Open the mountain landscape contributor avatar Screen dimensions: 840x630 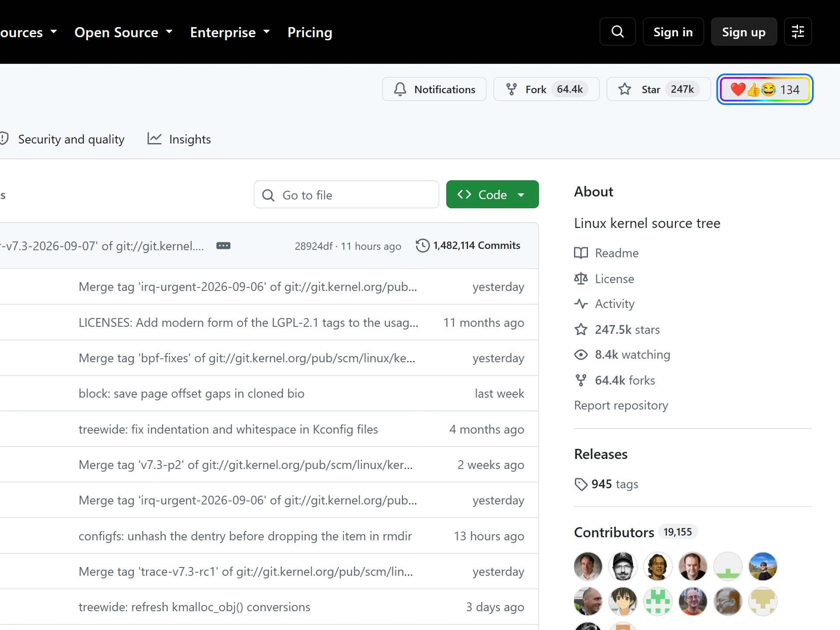click(x=763, y=566)
